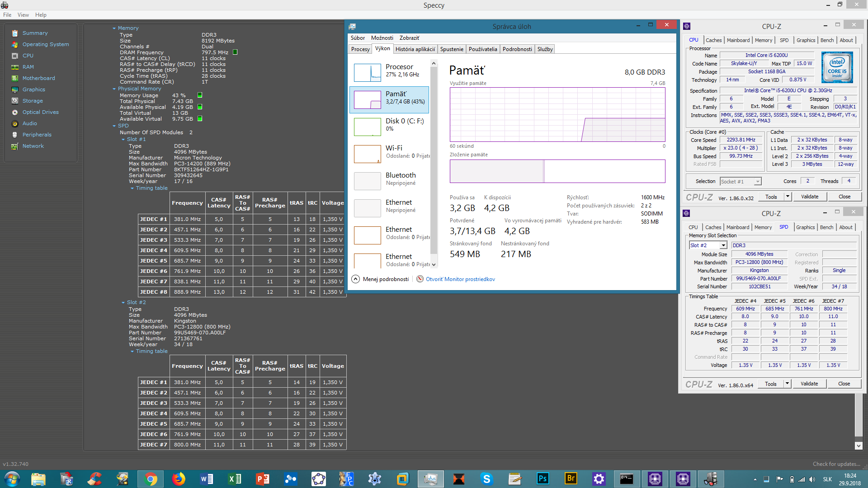Switch to Memory tab in lower CPU-Z

click(x=763, y=227)
